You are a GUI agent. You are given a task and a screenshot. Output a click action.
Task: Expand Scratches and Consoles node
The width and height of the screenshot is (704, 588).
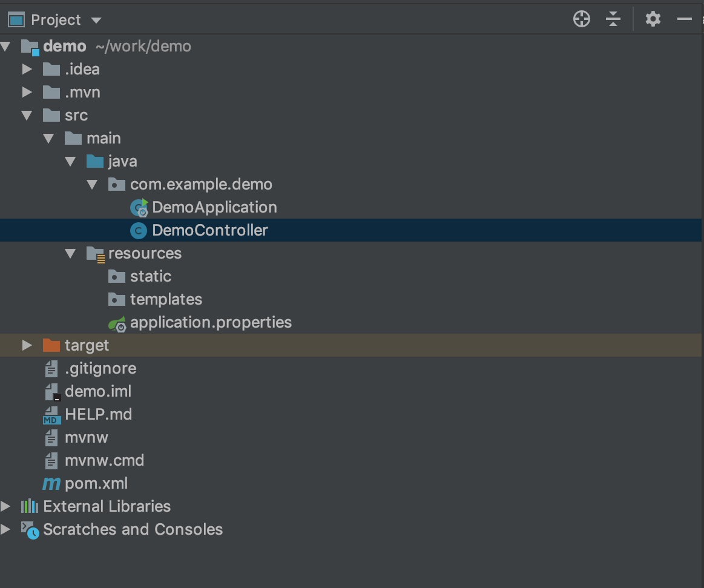[x=5, y=529]
